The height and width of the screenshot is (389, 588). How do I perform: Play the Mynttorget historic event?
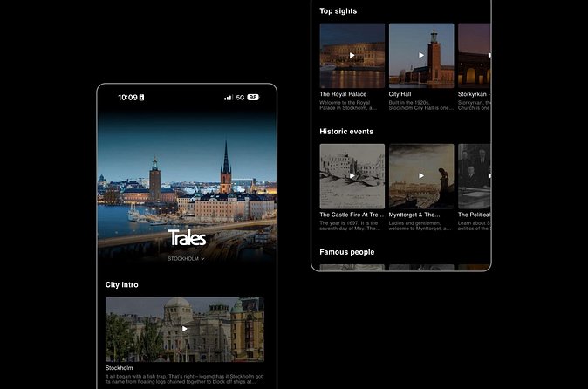coord(421,176)
